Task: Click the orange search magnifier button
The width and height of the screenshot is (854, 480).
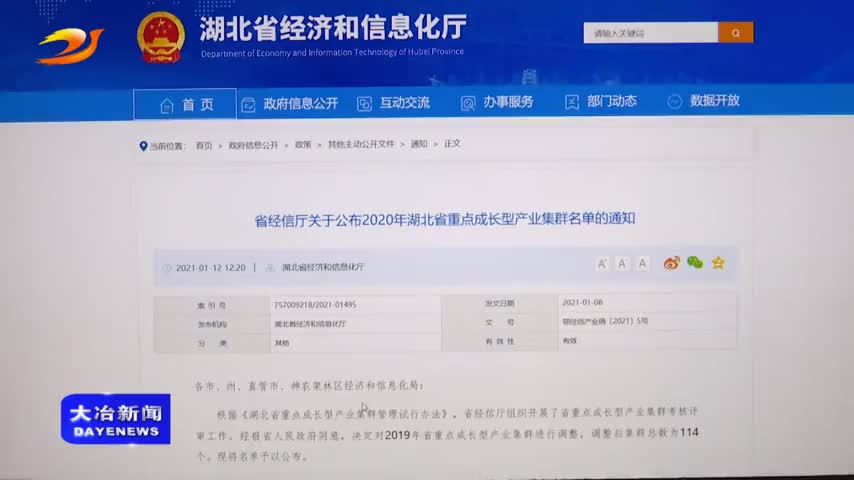Action: pos(736,33)
